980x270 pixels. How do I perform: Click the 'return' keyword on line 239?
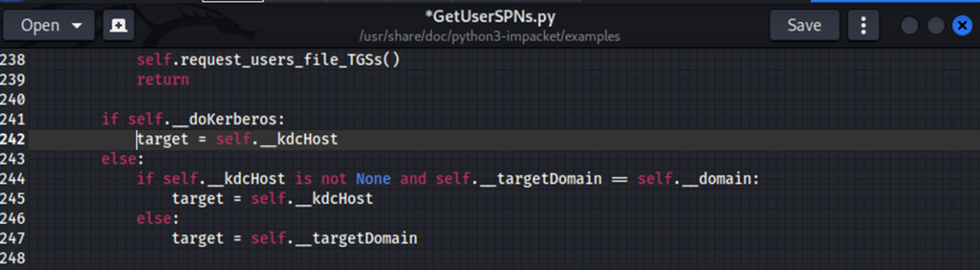click(x=163, y=80)
